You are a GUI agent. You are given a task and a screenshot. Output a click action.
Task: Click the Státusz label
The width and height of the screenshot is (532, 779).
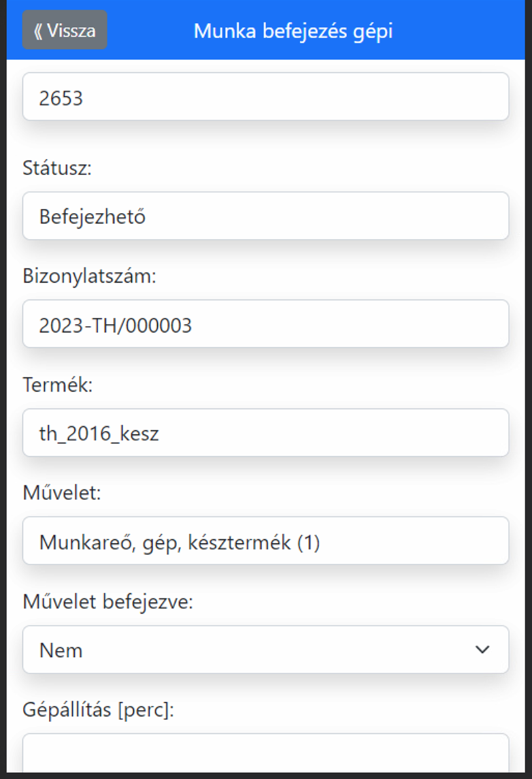pyautogui.click(x=57, y=168)
